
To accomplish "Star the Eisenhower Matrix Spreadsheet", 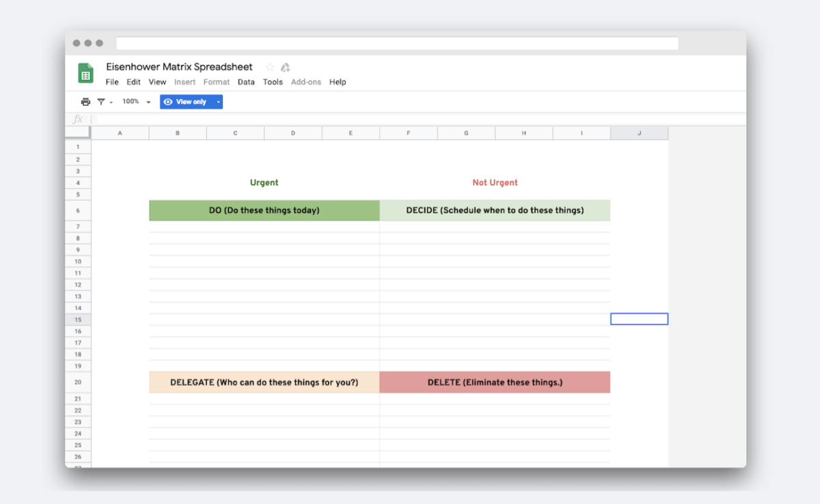I will tap(270, 67).
